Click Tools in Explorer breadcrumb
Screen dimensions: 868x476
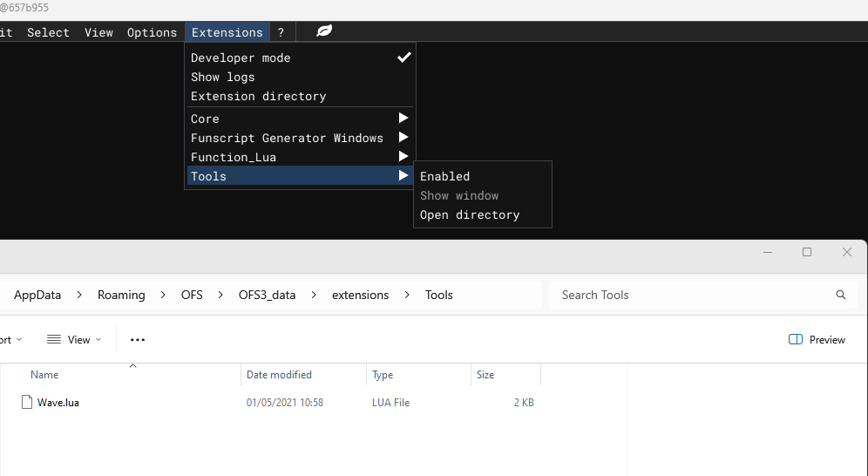(439, 295)
